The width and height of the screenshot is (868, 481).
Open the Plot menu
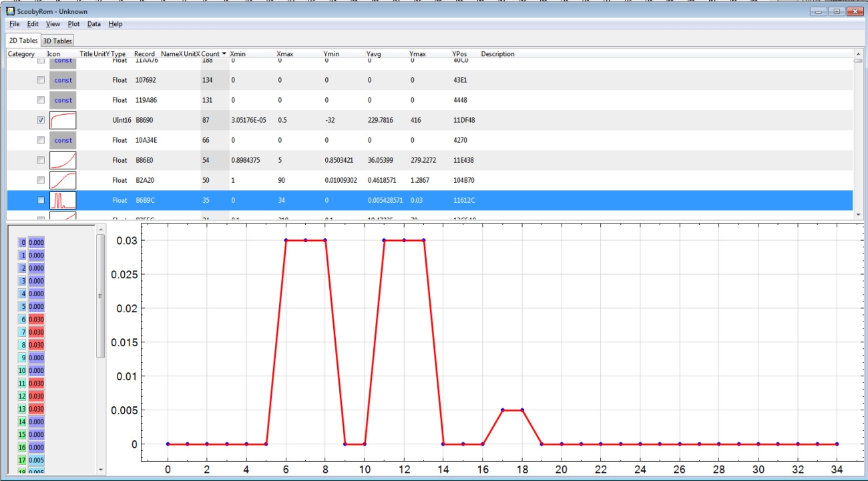click(x=73, y=24)
